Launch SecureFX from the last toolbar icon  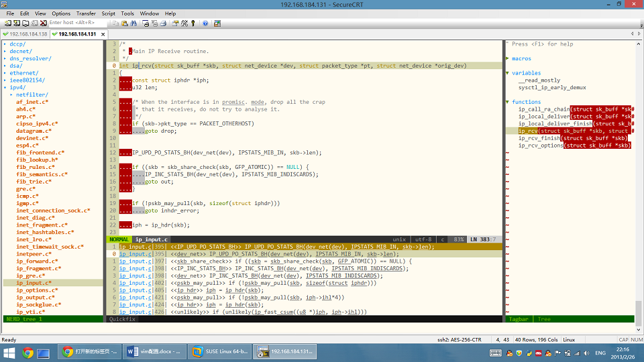point(217,23)
